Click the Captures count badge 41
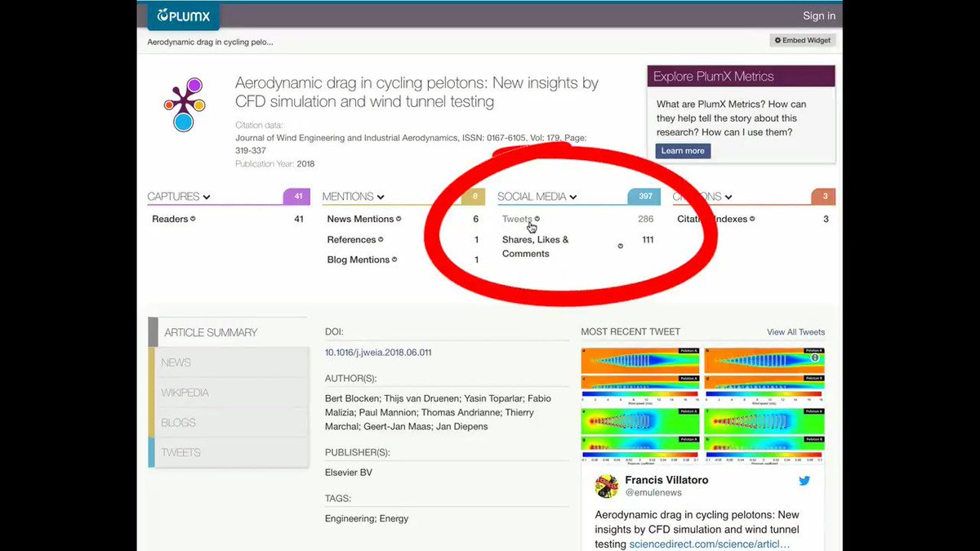The height and width of the screenshot is (551, 980). [295, 196]
